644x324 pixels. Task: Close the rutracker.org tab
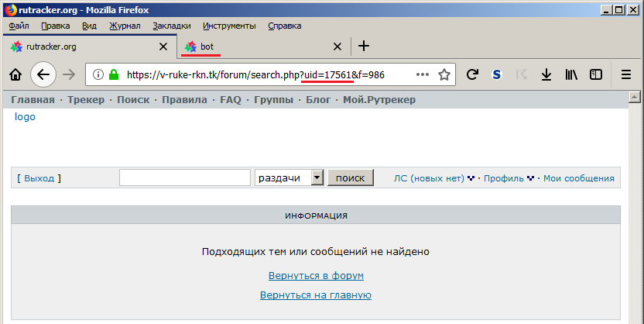click(163, 47)
